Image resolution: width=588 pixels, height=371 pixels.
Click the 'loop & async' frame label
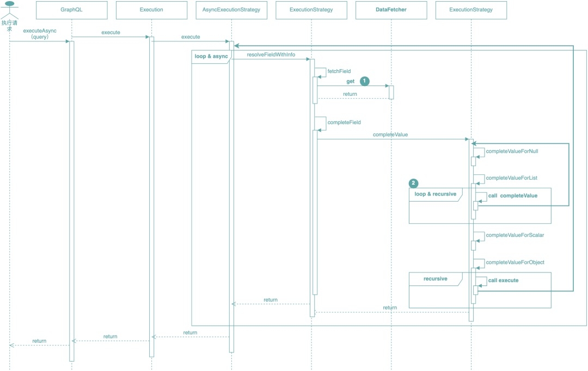point(211,57)
